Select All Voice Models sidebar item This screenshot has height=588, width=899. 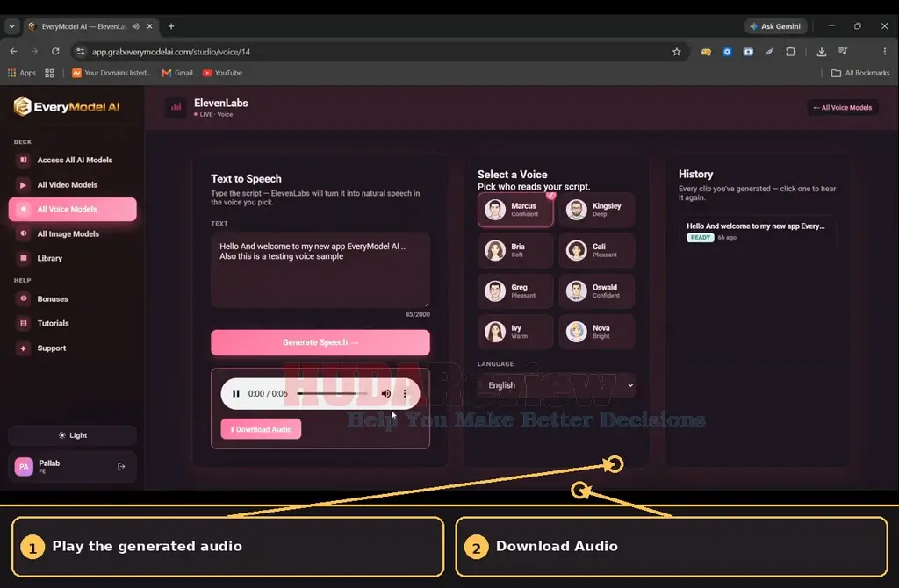click(73, 209)
